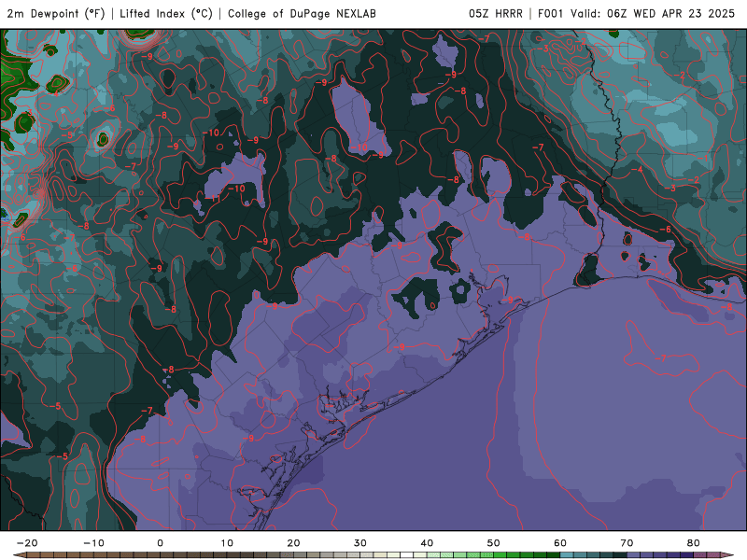Viewport: 747px width, 560px height.
Task: Click the -10 tick label on color bar
Action: [93, 543]
